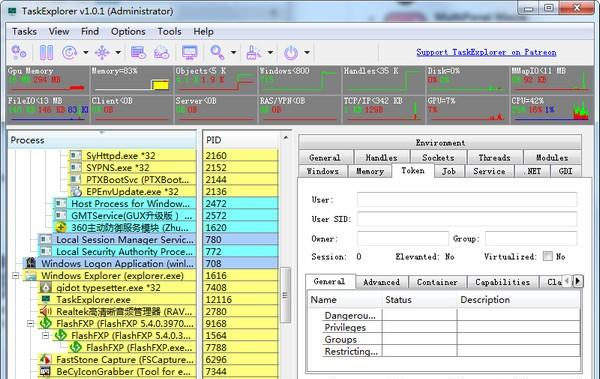The height and width of the screenshot is (379, 600).
Task: Collapse the FlashFXP 1564 child tree node
Action: pos(45,335)
